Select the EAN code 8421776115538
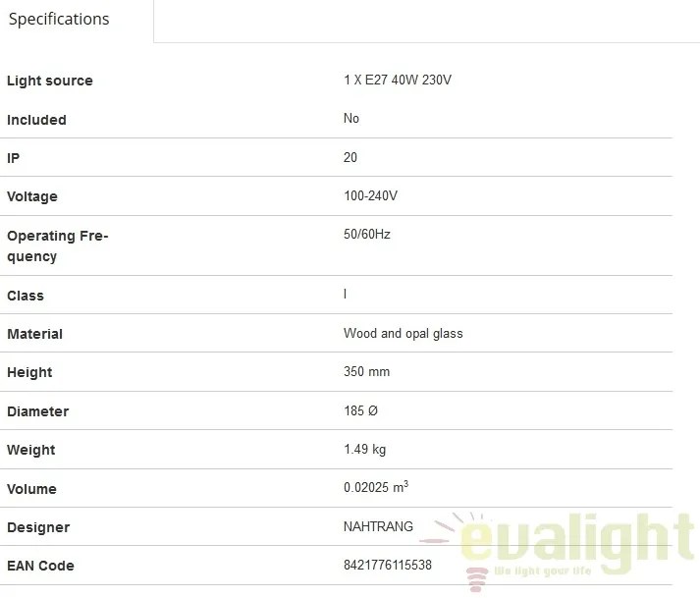This screenshot has width=700, height=598. [387, 565]
